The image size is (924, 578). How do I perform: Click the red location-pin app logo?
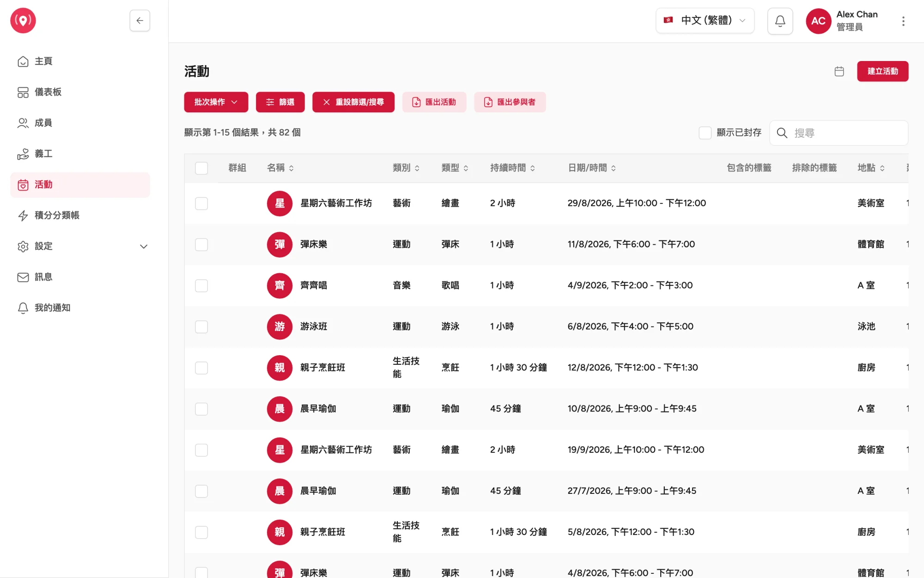[x=23, y=21]
